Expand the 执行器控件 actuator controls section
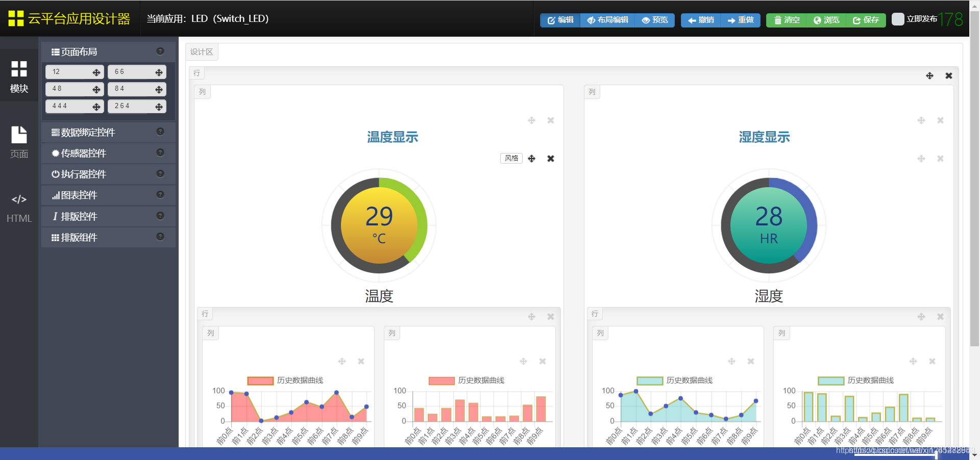Viewport: 980px width, 460px height. click(x=108, y=174)
